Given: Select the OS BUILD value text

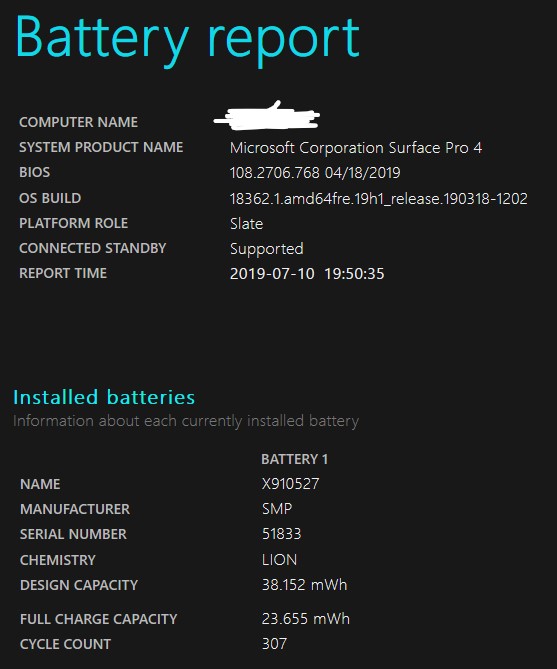Looking at the screenshot, I should click(379, 198).
